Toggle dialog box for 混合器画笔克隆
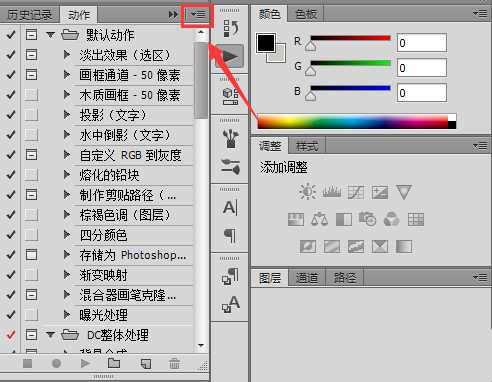492x382 pixels. point(31,295)
